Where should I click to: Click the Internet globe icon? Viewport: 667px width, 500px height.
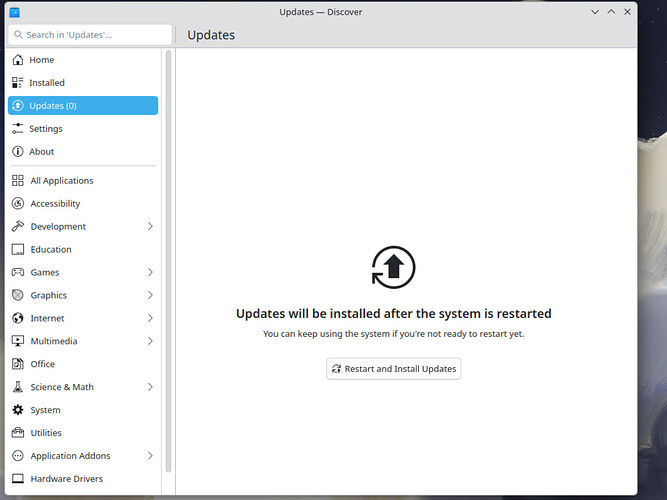[17, 318]
